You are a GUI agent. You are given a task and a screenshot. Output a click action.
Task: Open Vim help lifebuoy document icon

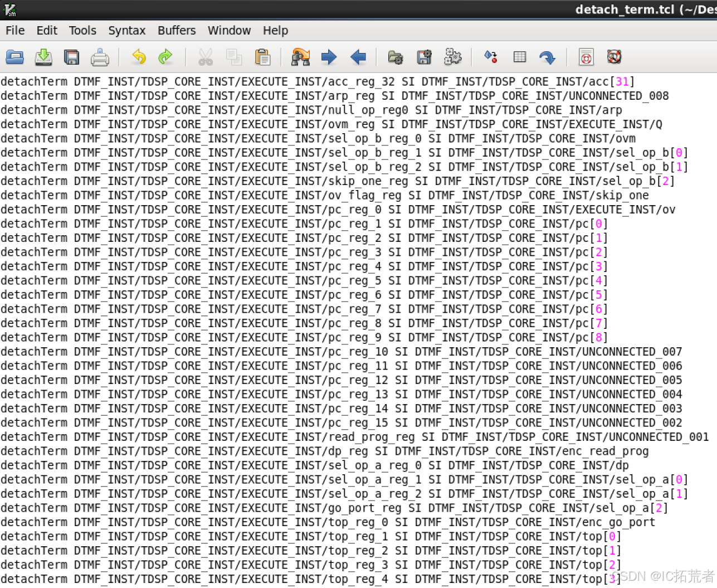(586, 57)
